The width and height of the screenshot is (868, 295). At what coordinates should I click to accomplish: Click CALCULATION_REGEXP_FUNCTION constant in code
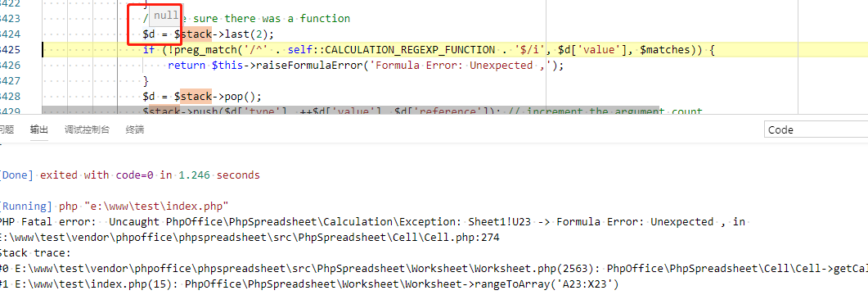(410, 50)
